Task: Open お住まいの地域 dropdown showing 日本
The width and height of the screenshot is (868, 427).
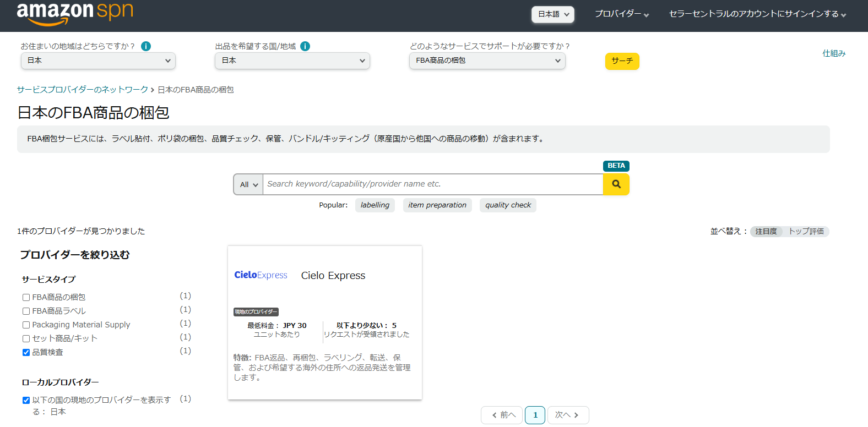Action: 98,61
